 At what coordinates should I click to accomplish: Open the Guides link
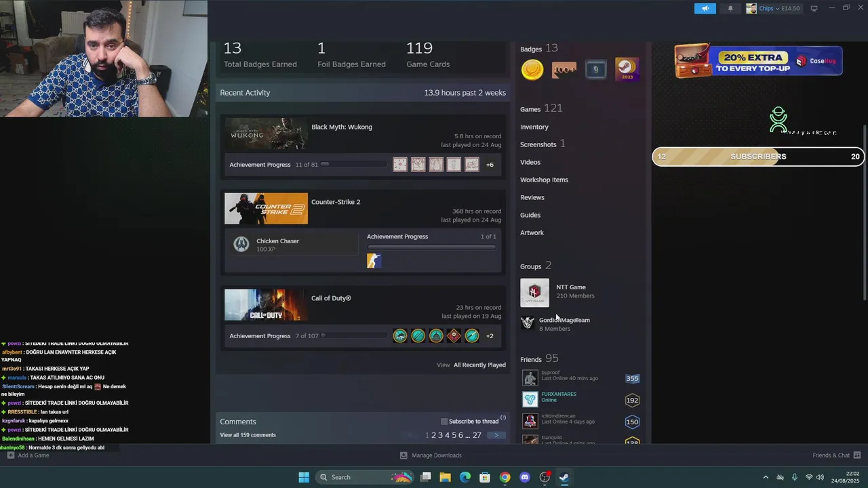[x=530, y=215]
